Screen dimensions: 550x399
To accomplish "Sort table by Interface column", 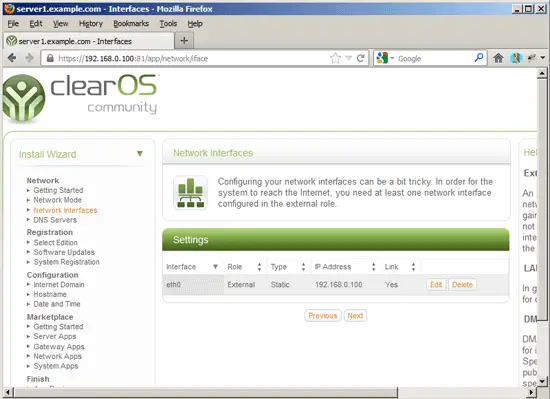I will [193, 267].
